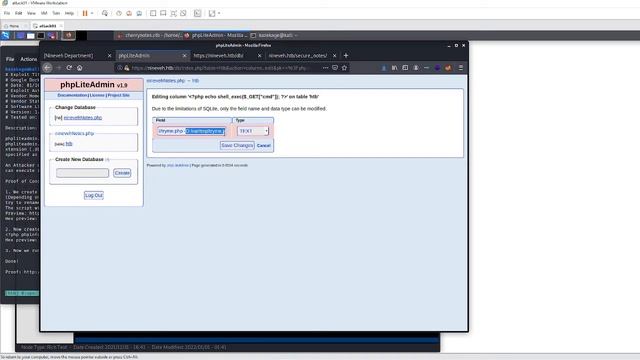Open the Kali panel terminal launcher icon

click(41, 36)
